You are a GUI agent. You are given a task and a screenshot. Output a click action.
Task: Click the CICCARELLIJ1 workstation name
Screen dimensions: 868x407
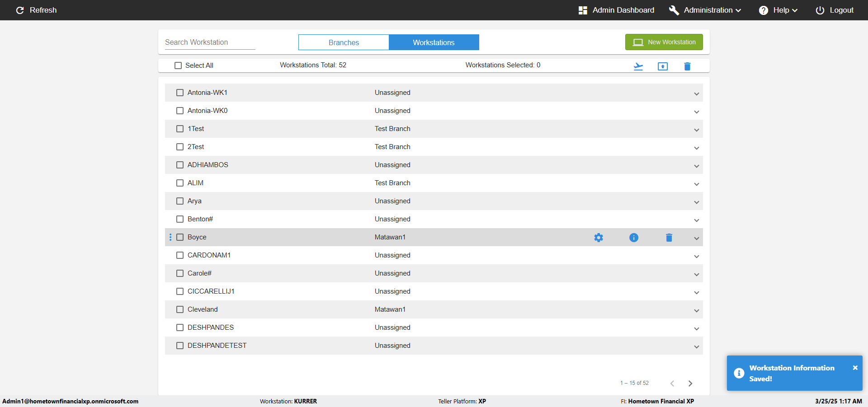211,291
